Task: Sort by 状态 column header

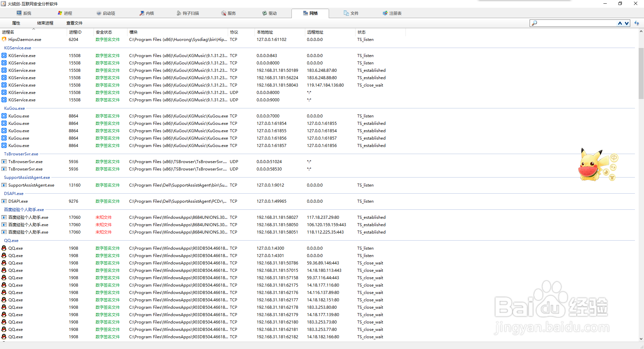Action: pyautogui.click(x=381, y=32)
